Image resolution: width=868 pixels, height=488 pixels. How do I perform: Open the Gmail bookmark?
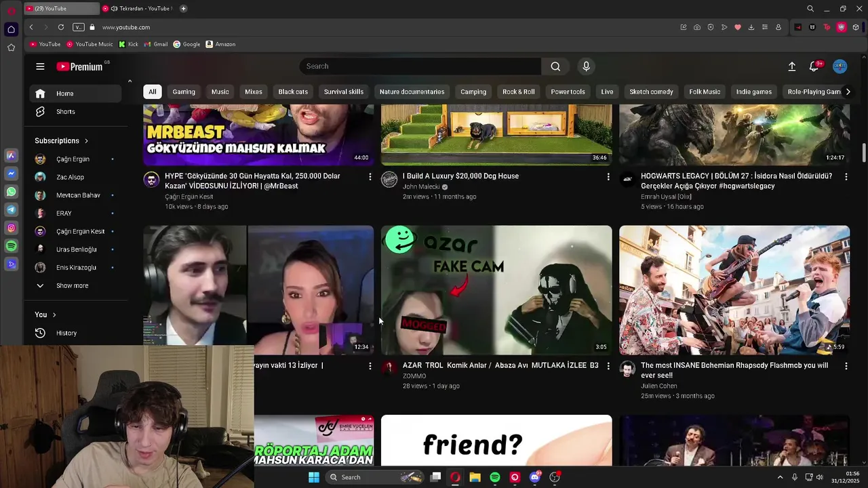(x=155, y=44)
